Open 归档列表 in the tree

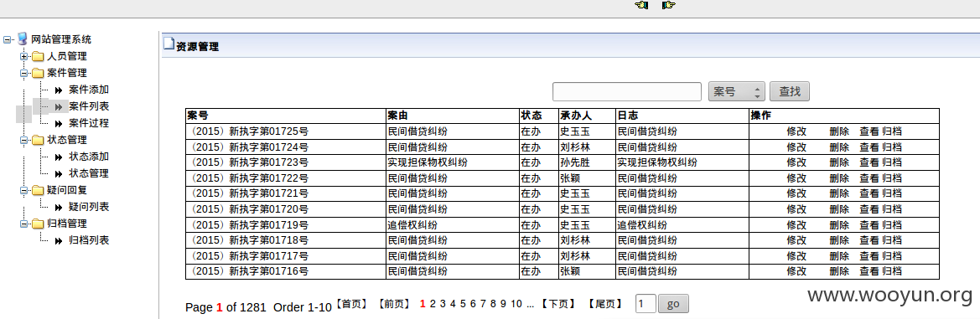(x=89, y=240)
